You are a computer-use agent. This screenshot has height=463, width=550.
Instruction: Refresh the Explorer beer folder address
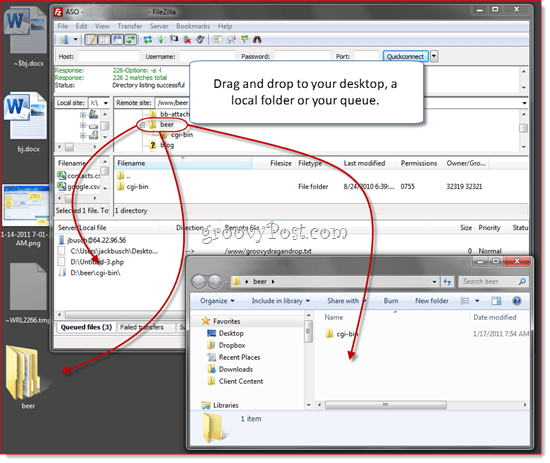[447, 282]
